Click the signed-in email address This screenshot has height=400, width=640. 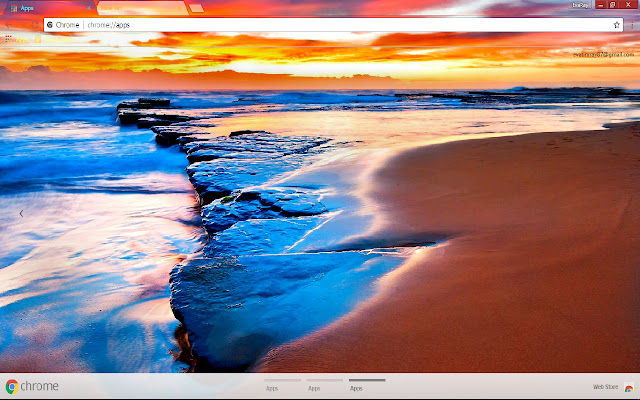point(603,55)
